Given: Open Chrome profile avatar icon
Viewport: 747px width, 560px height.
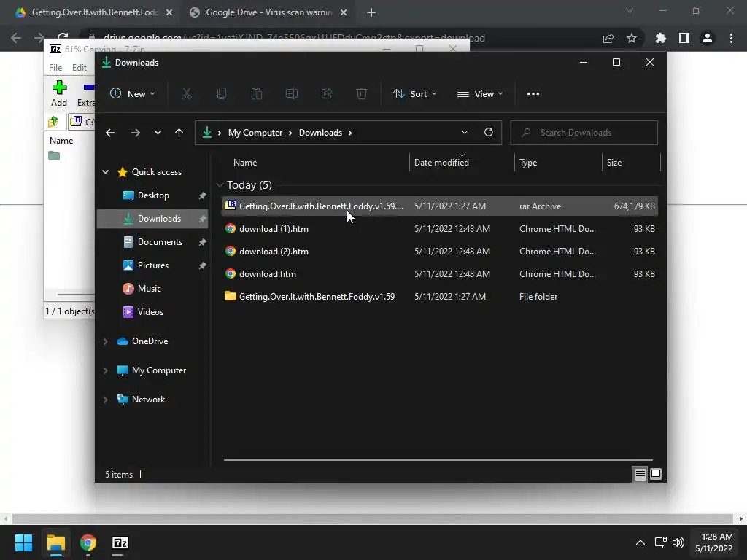Looking at the screenshot, I should [x=708, y=38].
